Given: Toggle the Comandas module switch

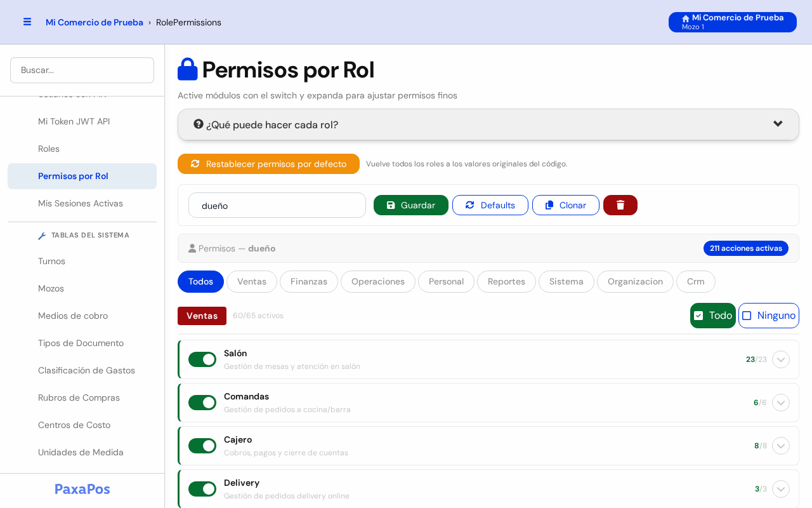Looking at the screenshot, I should point(202,403).
